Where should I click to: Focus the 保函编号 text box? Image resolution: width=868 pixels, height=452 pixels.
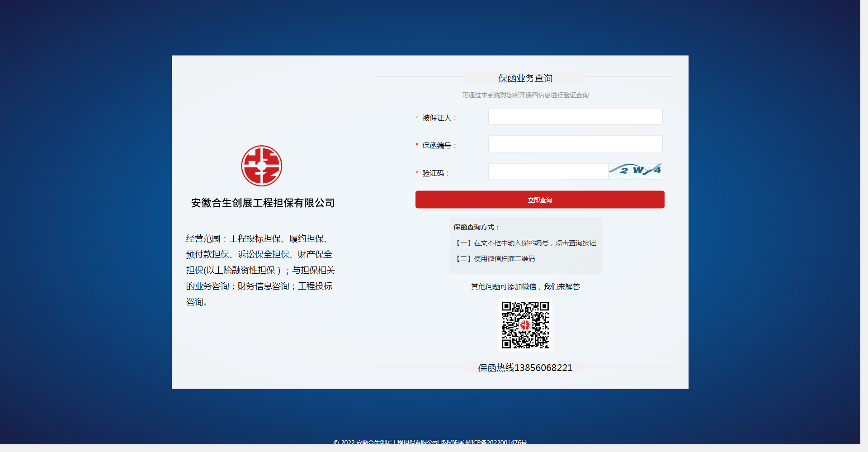pos(575,144)
